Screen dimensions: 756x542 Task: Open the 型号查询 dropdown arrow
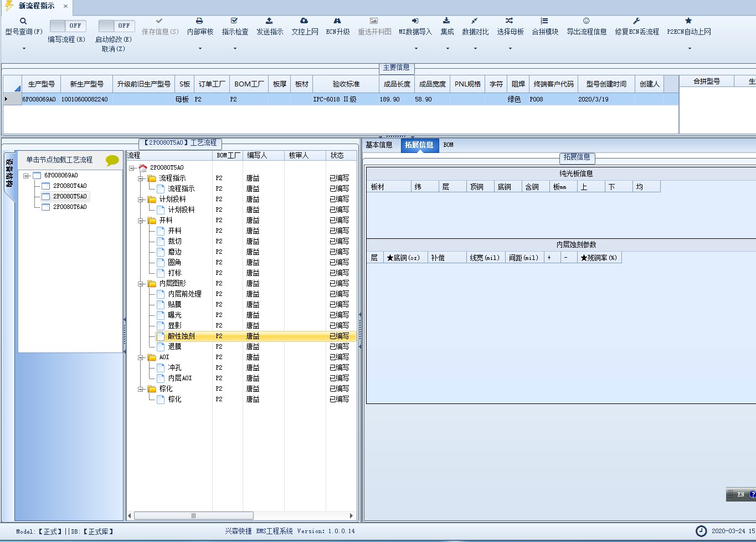pyautogui.click(x=24, y=49)
